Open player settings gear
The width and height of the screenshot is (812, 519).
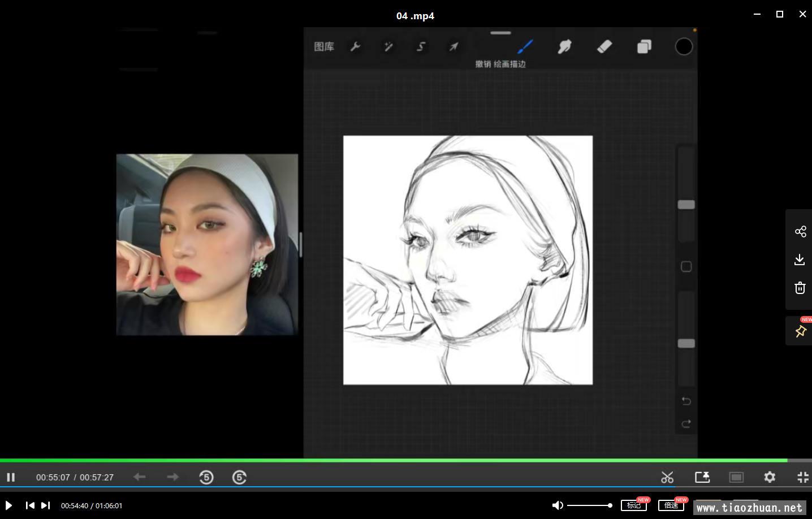770,477
